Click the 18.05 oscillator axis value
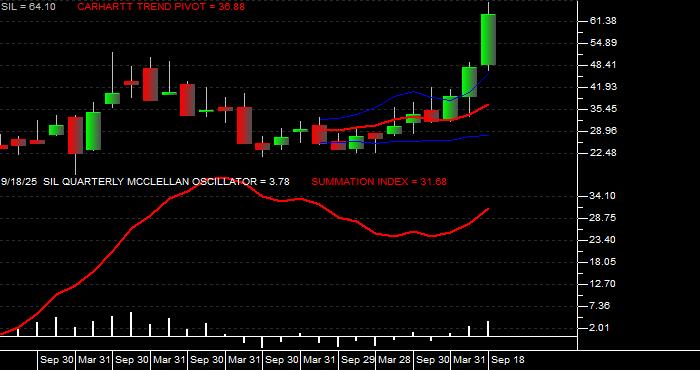 coord(603,262)
